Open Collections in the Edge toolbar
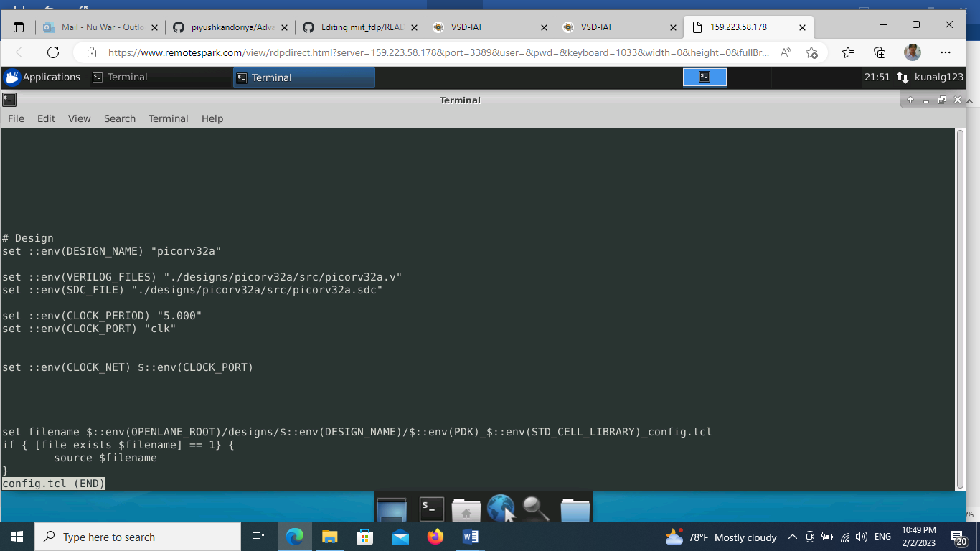The image size is (980, 551). 878,52
